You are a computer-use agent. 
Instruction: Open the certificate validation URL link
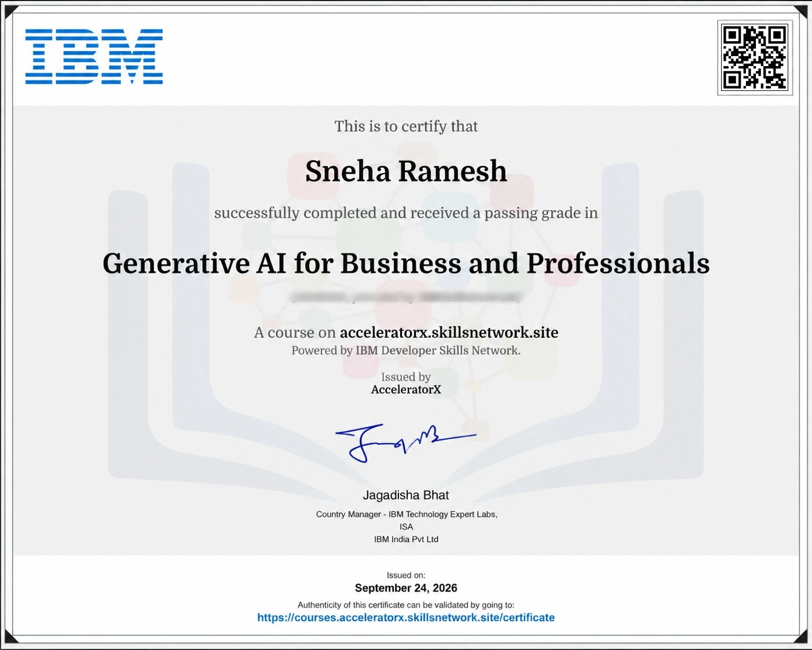(x=406, y=618)
